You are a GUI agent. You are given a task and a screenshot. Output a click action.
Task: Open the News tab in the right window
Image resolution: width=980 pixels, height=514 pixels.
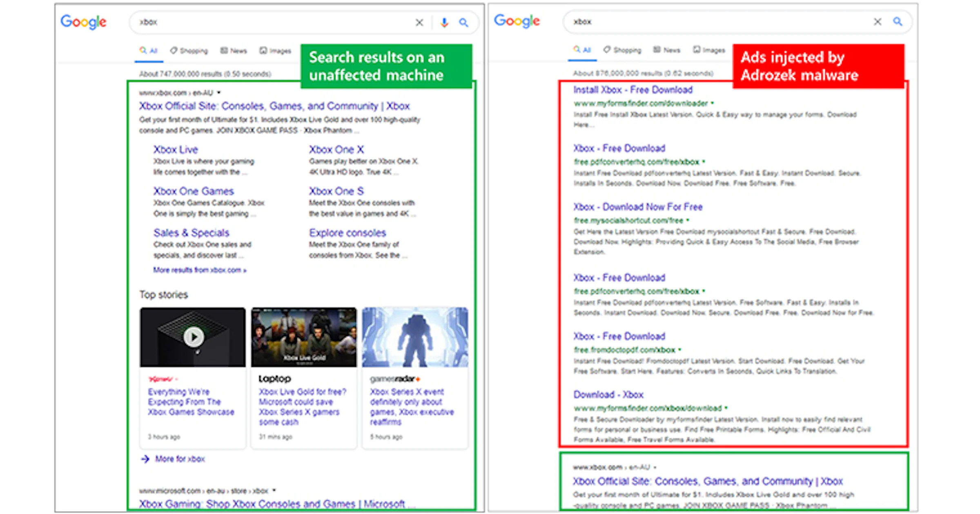(667, 50)
